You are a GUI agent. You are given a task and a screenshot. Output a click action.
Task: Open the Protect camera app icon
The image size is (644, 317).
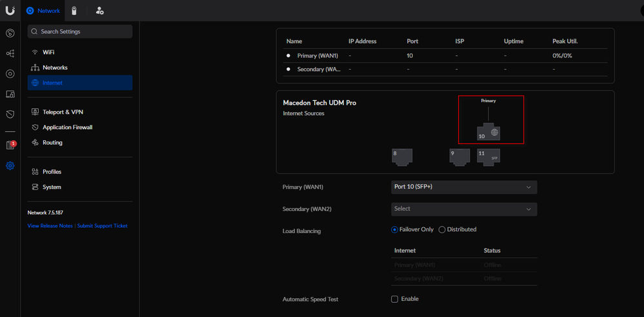tap(74, 11)
